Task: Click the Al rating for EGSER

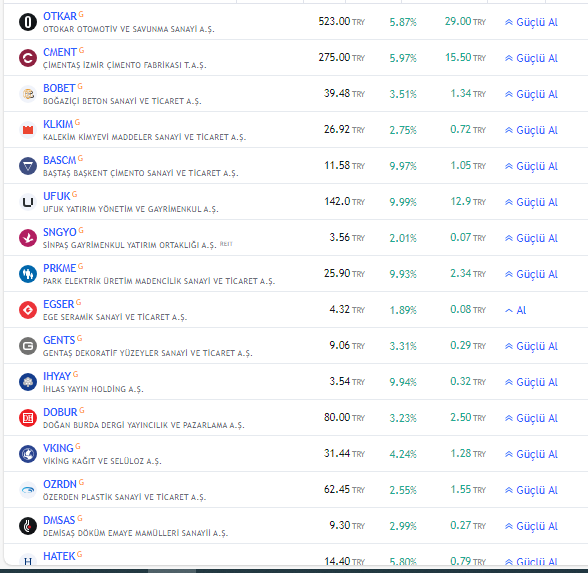Action: 516,310
